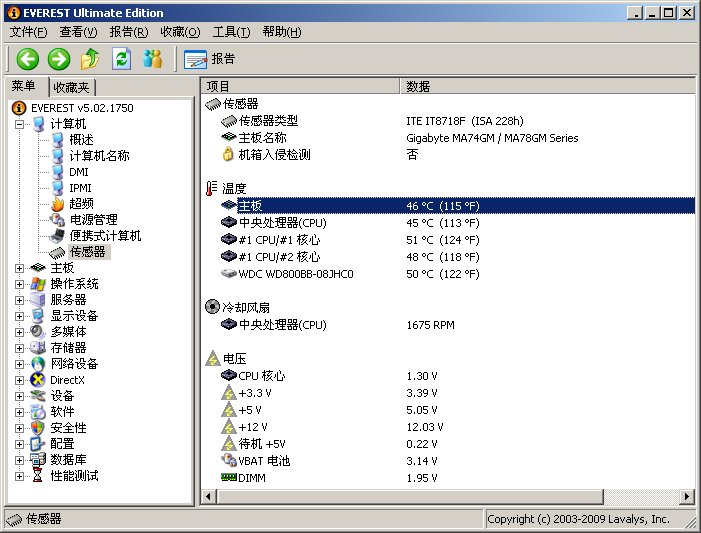This screenshot has width=701, height=533.
Task: Click the horizontal scrollbar right arrow
Action: tap(687, 496)
